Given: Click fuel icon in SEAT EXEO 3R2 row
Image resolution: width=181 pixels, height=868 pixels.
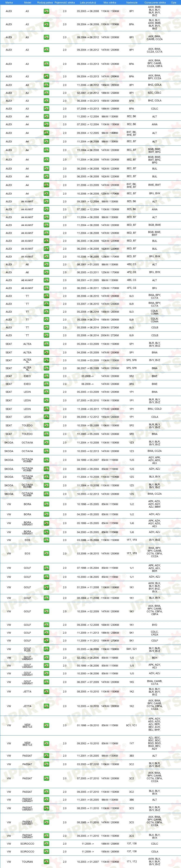Looking at the screenshot, I should (46, 376).
